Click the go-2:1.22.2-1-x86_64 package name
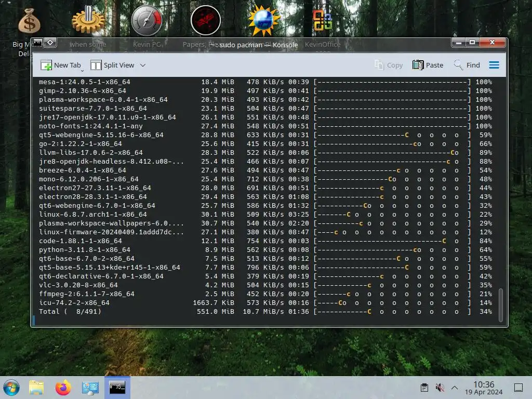532x399 pixels. point(81,143)
